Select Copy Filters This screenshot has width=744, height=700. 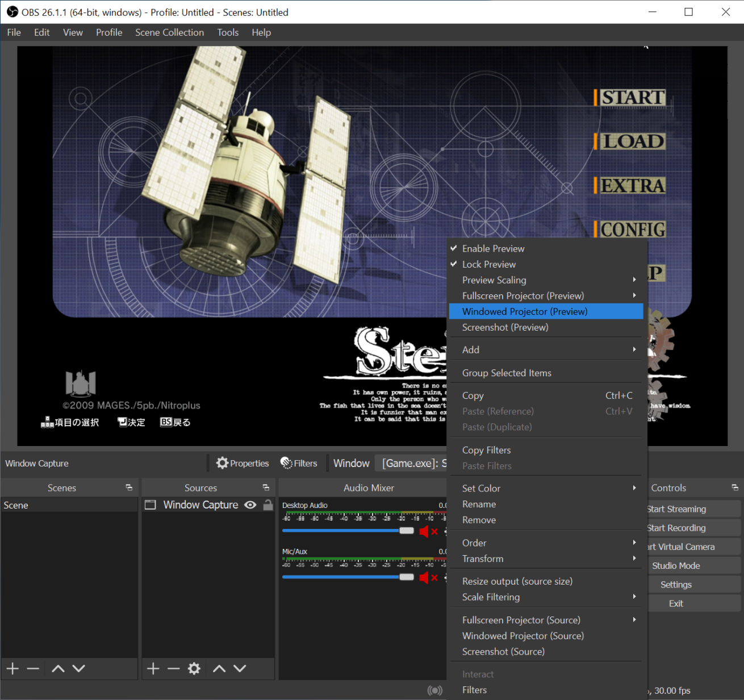(546, 450)
